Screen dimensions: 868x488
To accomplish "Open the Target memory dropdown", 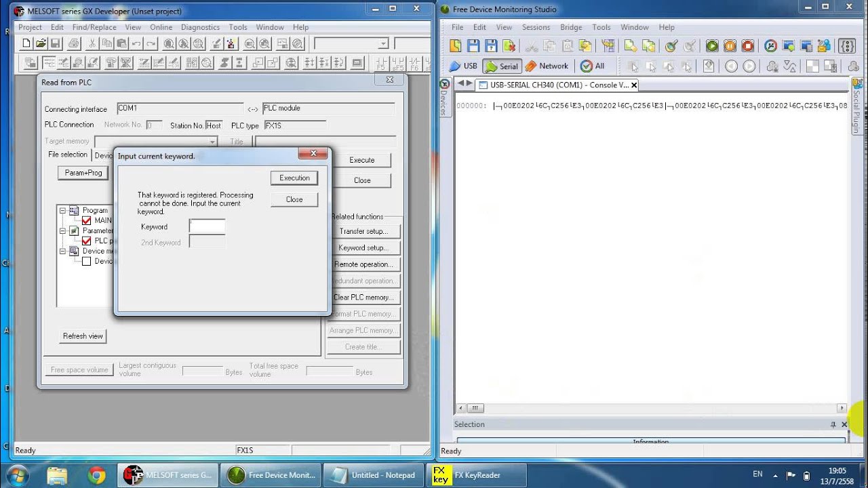I will pyautogui.click(x=212, y=142).
